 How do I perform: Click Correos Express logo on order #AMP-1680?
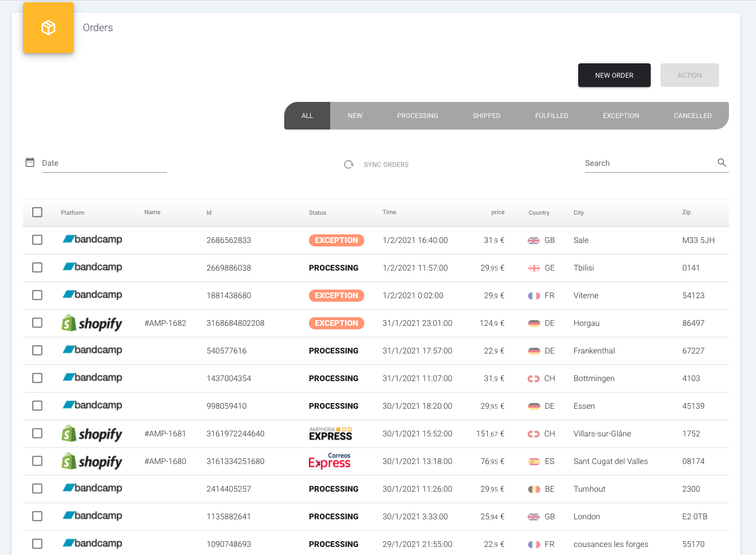click(x=330, y=461)
